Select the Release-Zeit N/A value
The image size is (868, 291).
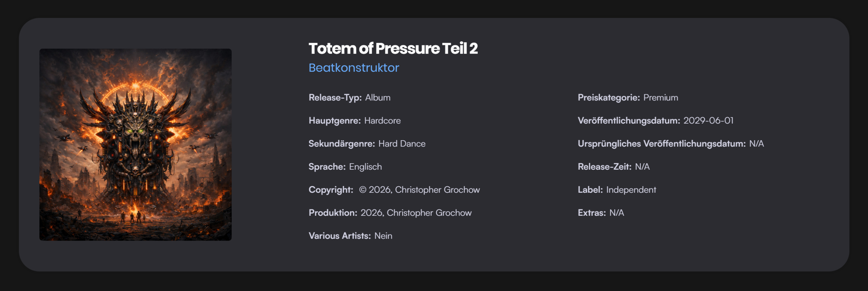click(x=642, y=167)
